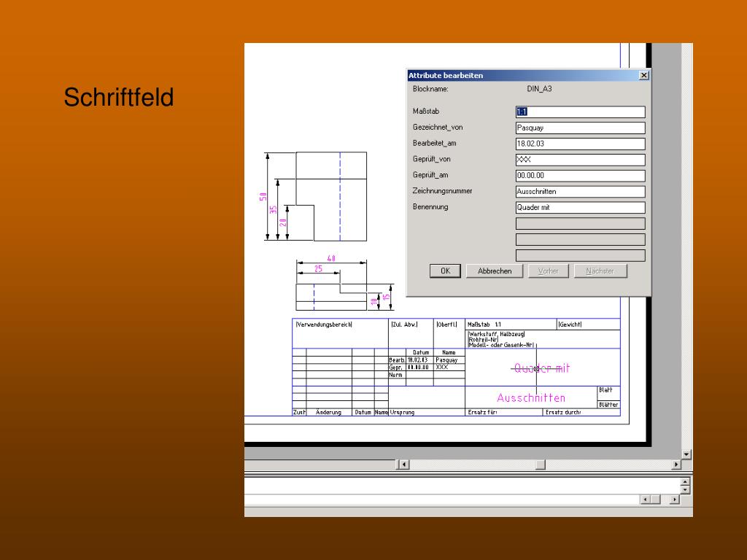Click the command line scroll down arrow

(685, 489)
